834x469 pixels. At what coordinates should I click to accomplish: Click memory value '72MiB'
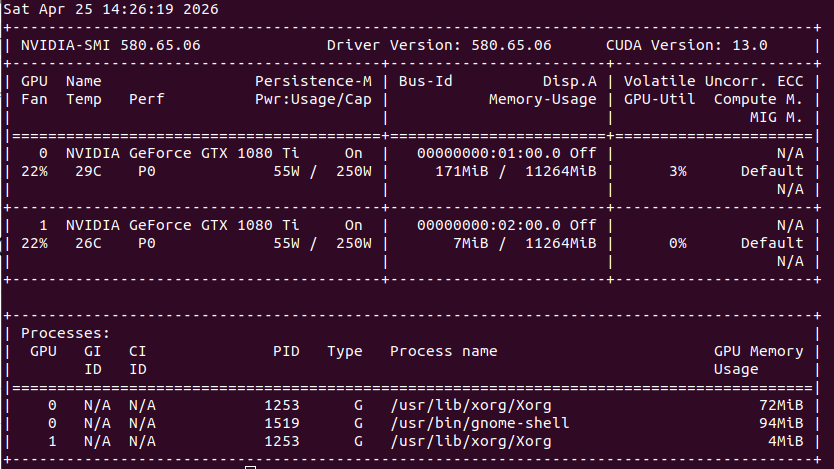pos(781,405)
